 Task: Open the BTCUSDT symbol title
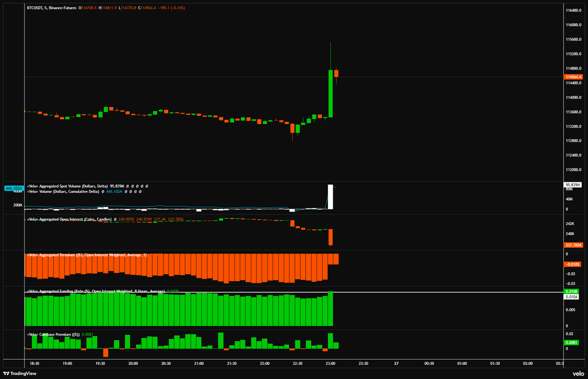(x=51, y=8)
